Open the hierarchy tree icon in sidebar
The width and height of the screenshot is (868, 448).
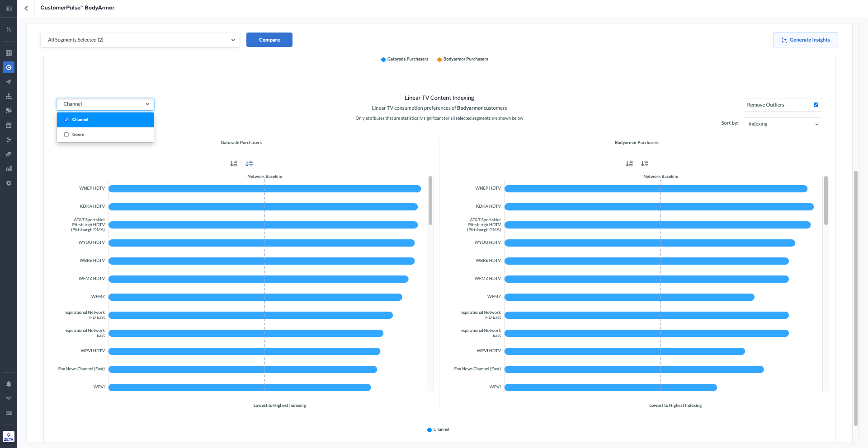pos(9,96)
